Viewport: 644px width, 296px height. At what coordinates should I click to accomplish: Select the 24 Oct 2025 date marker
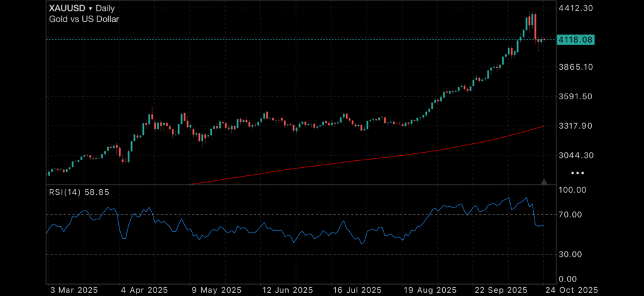[572, 290]
